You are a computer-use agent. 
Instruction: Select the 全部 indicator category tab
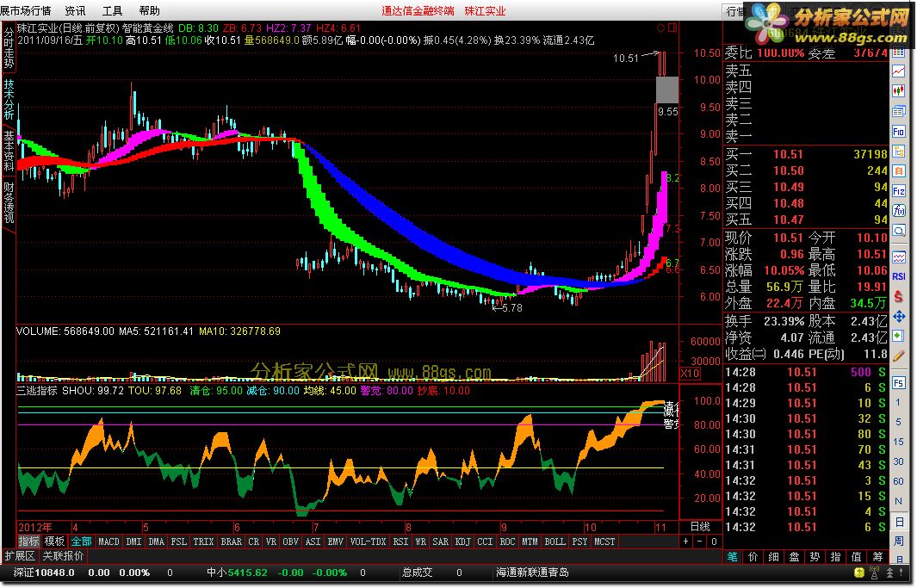81,542
